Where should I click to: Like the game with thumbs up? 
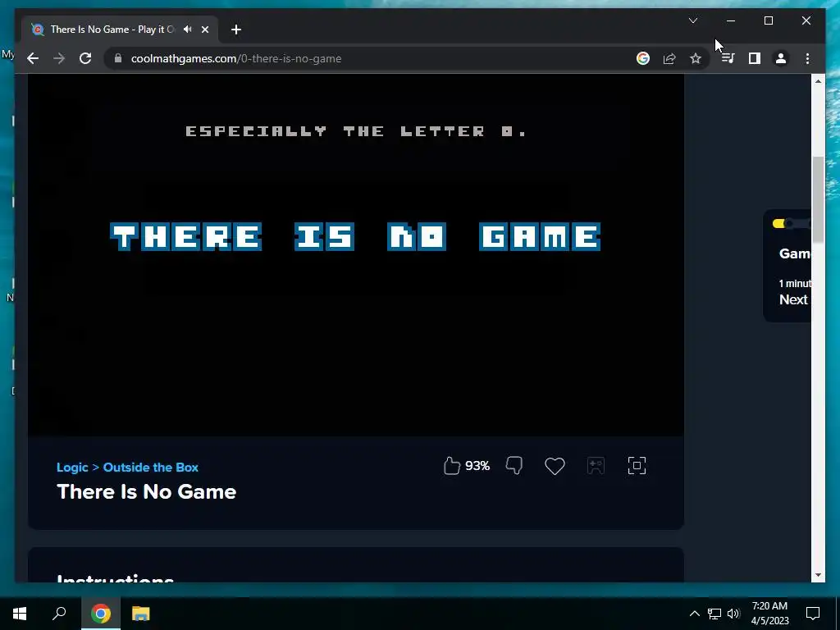coord(452,466)
